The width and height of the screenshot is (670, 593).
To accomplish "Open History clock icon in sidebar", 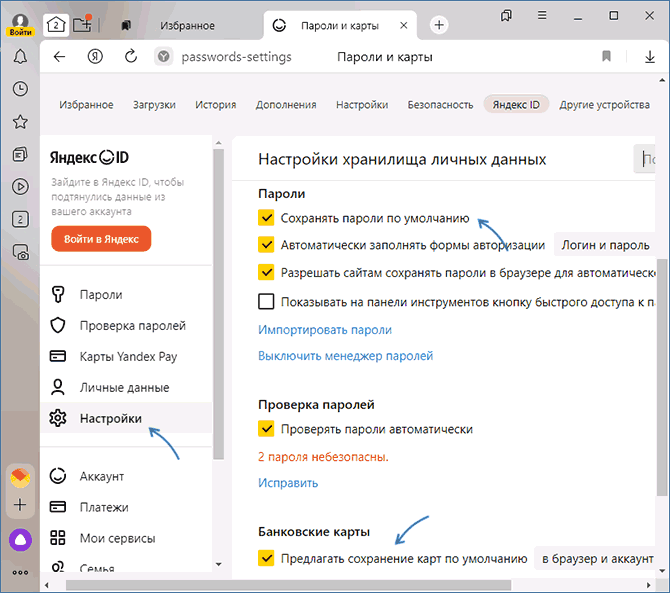I will (20, 89).
